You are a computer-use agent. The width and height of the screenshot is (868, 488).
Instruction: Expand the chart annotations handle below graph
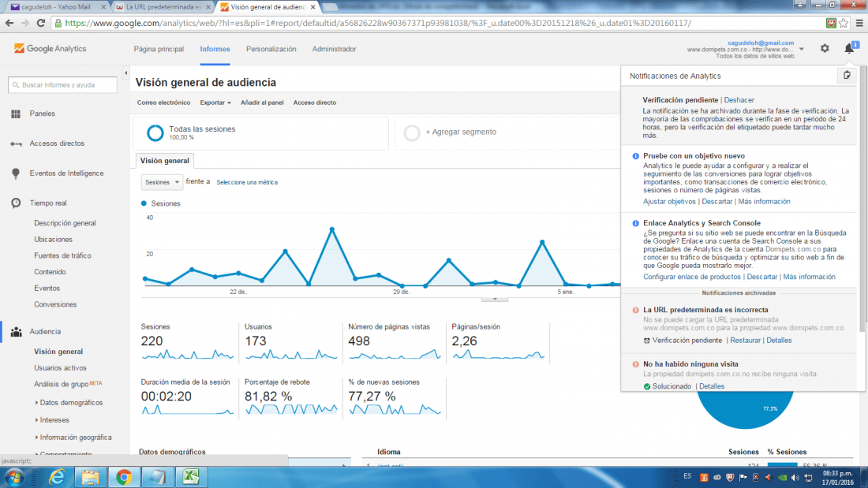point(494,299)
